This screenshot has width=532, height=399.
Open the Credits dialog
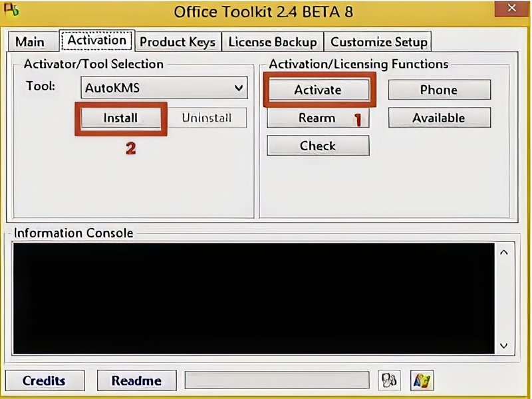pyautogui.click(x=44, y=380)
